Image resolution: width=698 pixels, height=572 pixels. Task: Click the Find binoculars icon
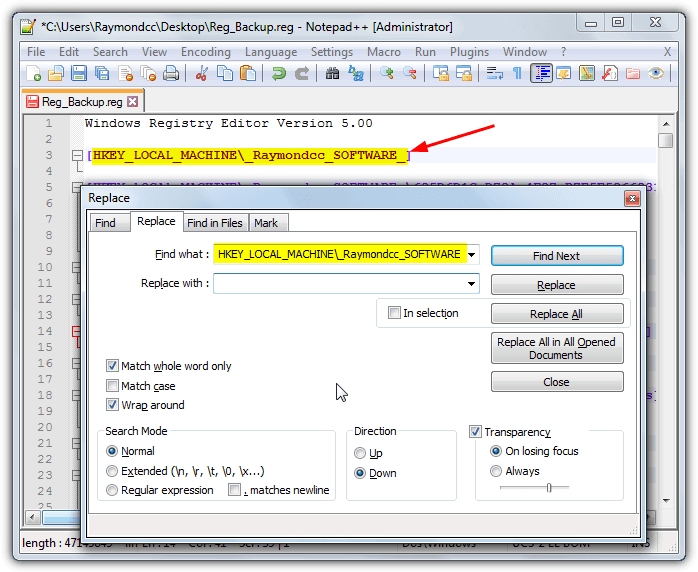(x=332, y=73)
